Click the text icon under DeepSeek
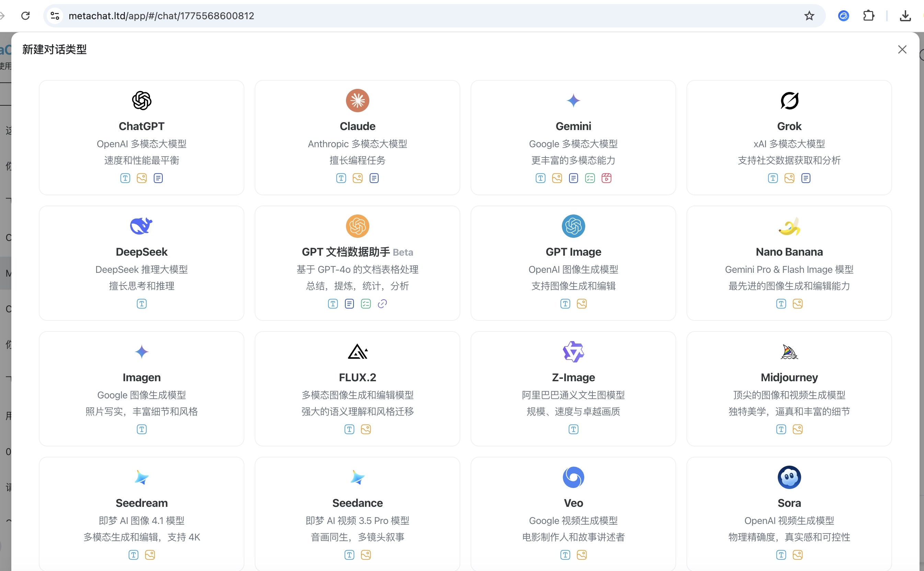924x571 pixels. (142, 304)
